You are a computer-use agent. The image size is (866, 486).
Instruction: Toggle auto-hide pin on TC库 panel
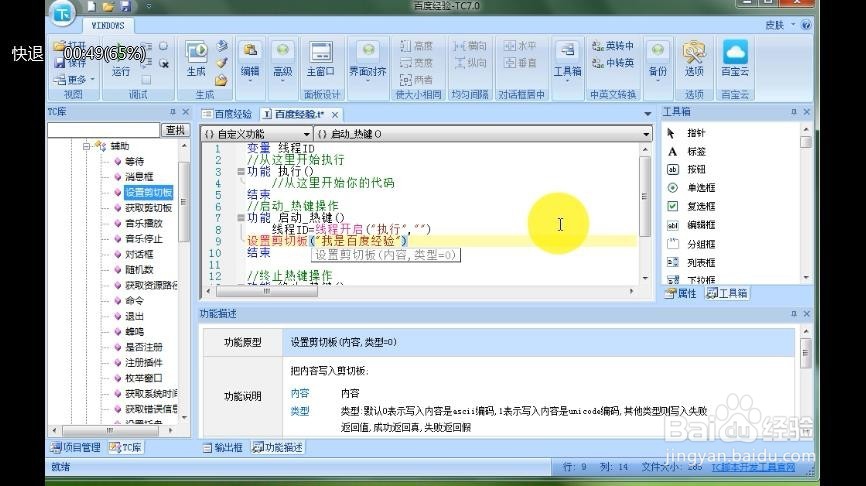(172, 112)
